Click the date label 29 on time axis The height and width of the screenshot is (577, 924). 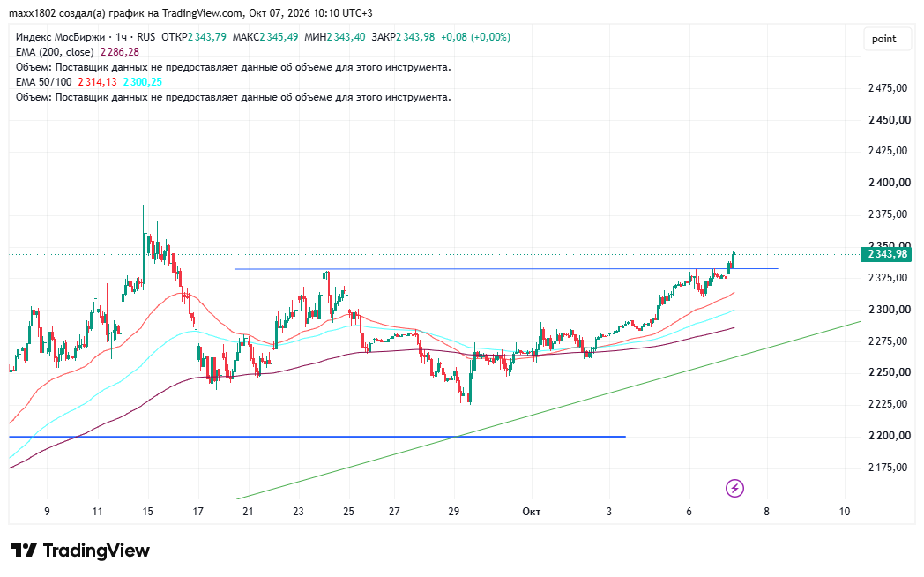point(453,512)
